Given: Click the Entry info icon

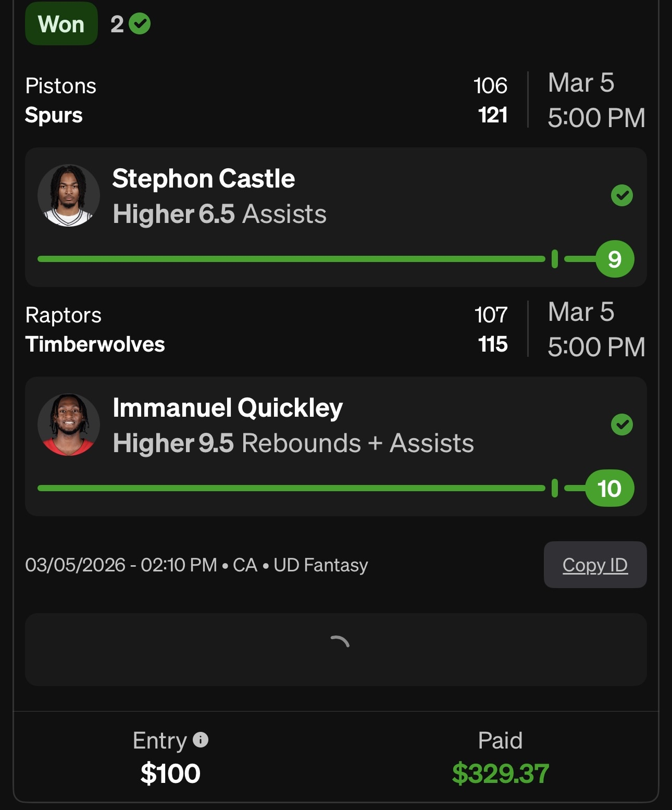Looking at the screenshot, I should [x=201, y=740].
